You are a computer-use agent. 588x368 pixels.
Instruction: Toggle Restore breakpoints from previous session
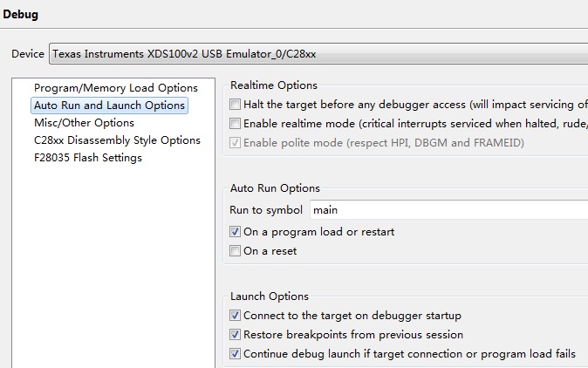236,335
